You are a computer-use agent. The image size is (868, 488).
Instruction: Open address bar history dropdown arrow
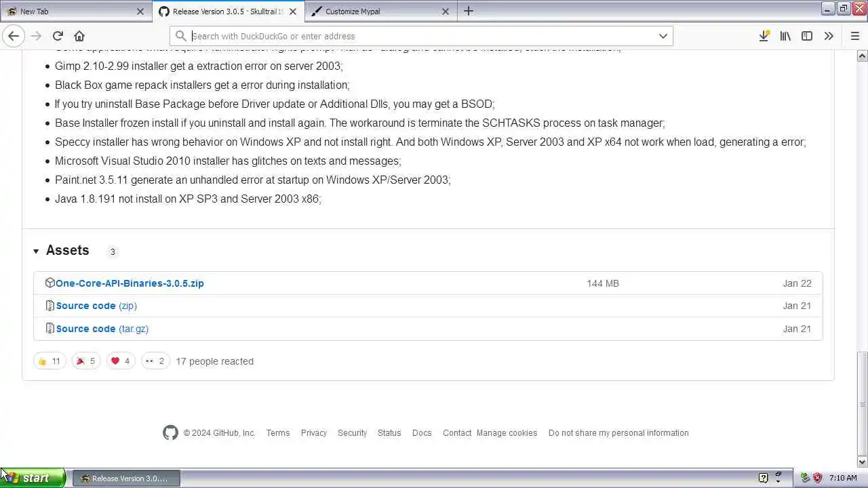coord(663,36)
